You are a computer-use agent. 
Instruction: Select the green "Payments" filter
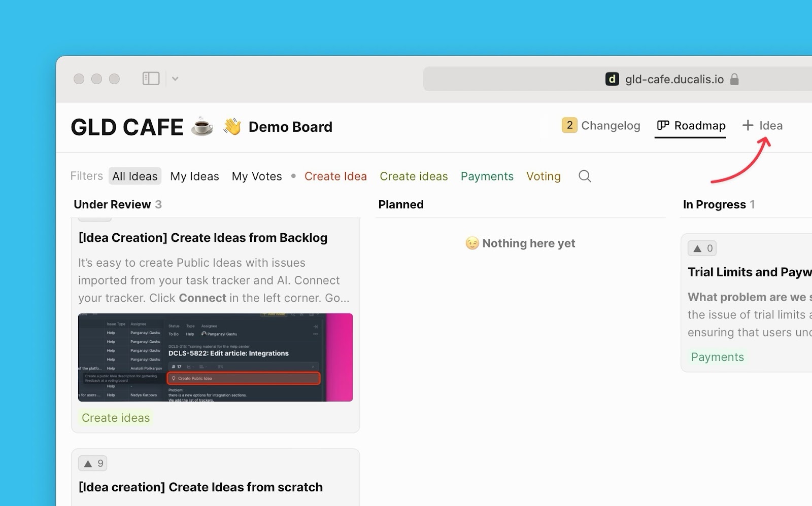(x=487, y=176)
